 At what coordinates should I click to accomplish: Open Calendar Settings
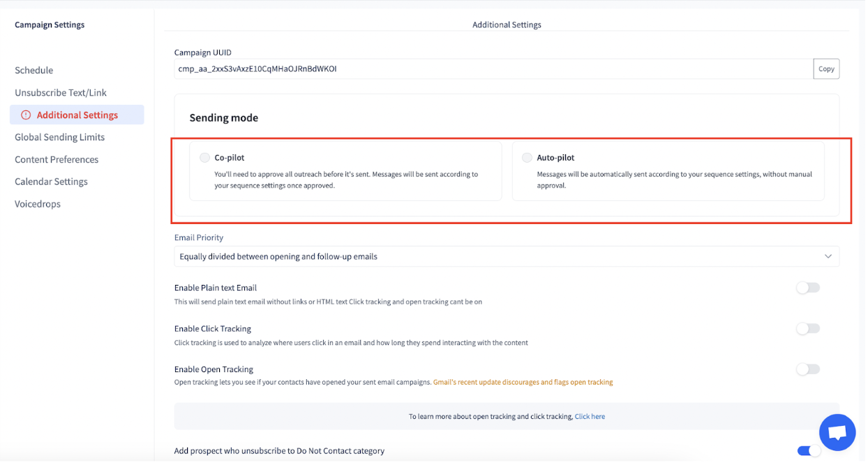tap(52, 182)
